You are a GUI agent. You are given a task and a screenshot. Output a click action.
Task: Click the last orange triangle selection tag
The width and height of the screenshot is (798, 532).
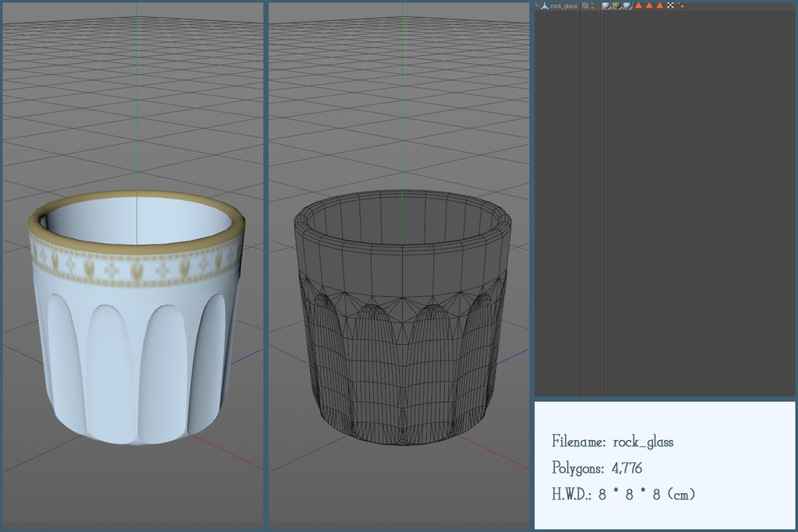point(660,5)
